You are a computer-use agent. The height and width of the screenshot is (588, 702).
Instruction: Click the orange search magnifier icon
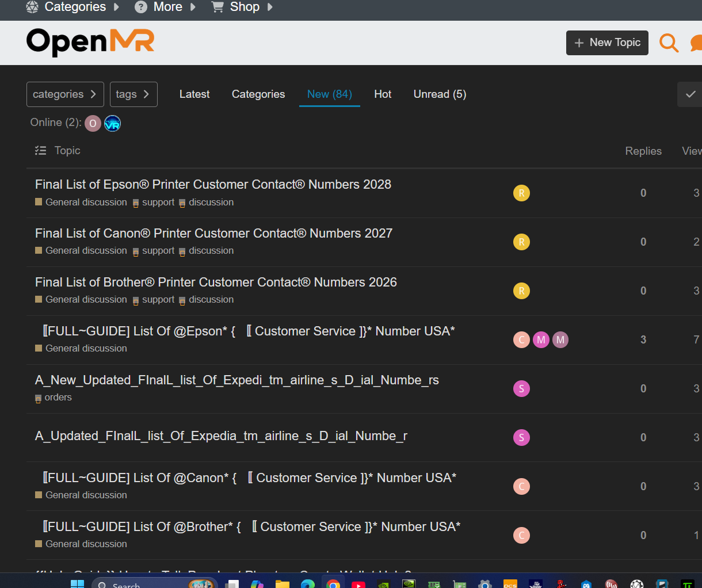pyautogui.click(x=669, y=43)
